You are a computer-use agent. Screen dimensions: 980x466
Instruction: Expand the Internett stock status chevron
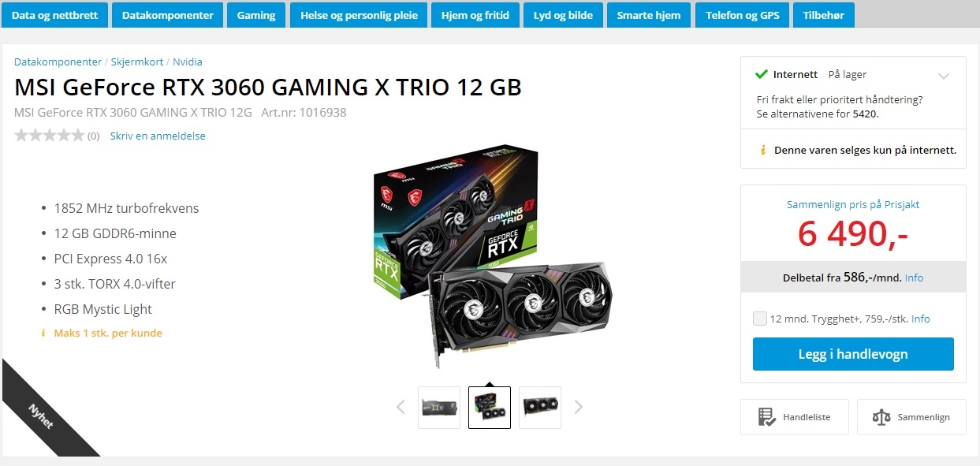(944, 76)
